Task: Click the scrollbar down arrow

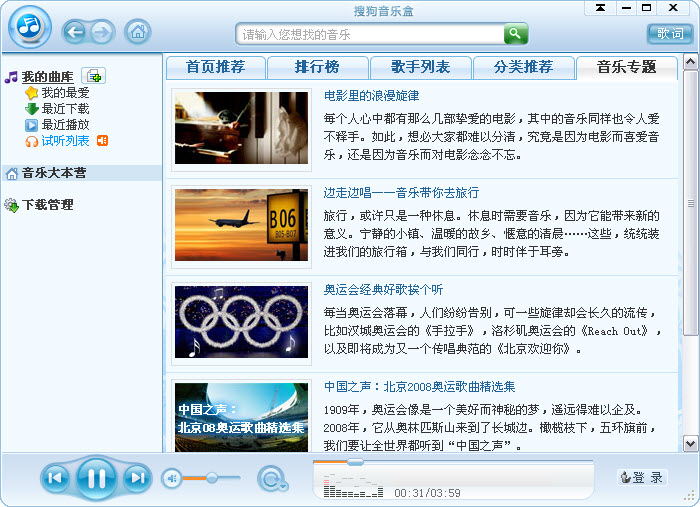Action: click(x=690, y=444)
